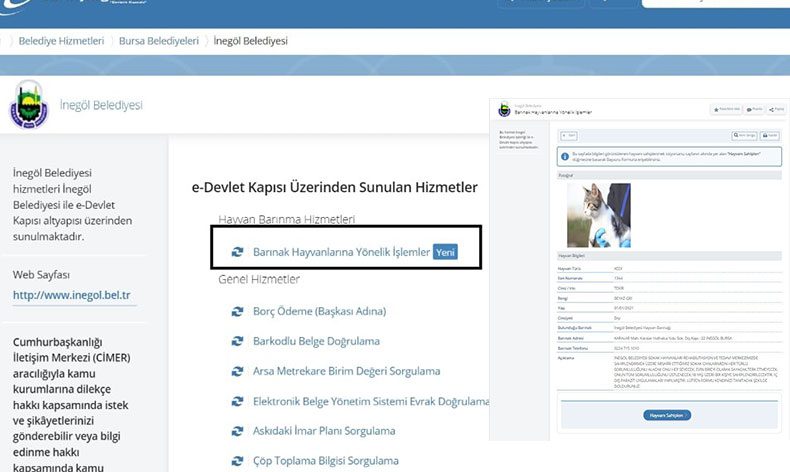Go to the Bursa Belediyeleri breadcrumb

pos(159,41)
